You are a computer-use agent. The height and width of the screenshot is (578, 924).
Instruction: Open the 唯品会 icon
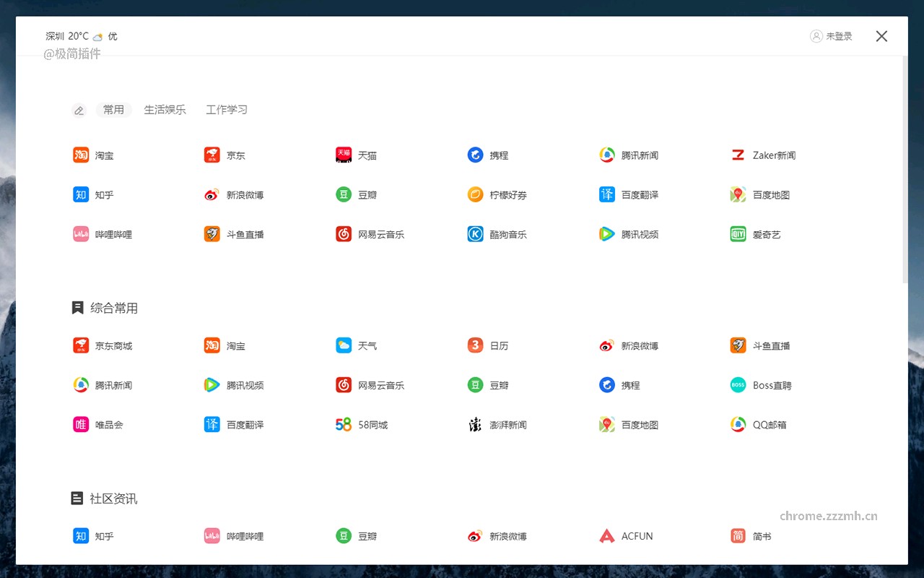[x=81, y=425]
